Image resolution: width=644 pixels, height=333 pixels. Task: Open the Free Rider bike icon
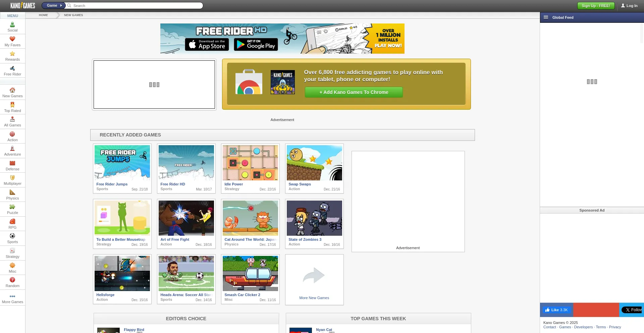tap(12, 69)
